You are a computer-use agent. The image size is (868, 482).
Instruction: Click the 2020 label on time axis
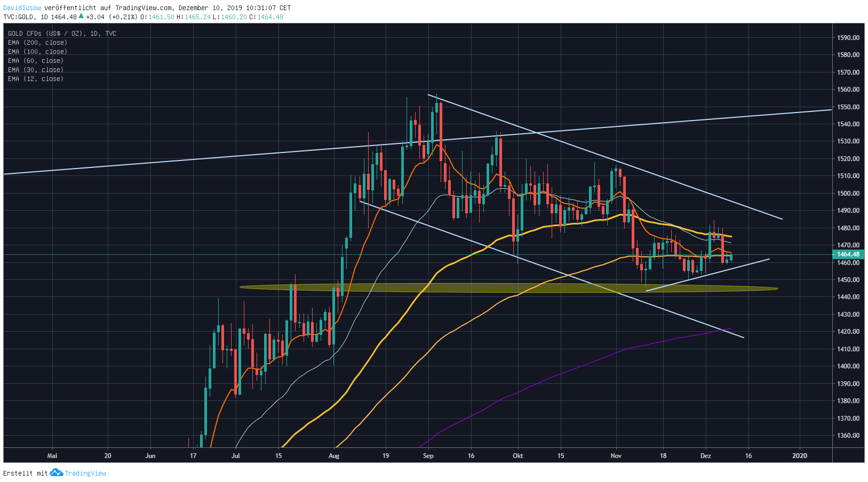pos(800,456)
